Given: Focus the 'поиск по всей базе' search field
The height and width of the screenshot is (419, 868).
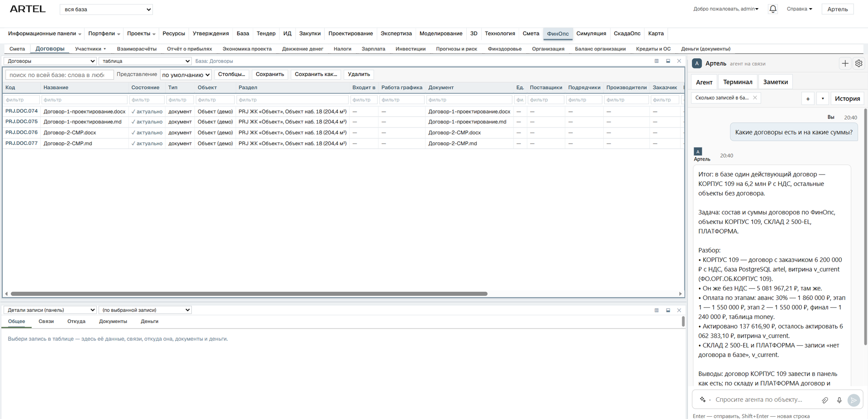Looking at the screenshot, I should coord(59,75).
